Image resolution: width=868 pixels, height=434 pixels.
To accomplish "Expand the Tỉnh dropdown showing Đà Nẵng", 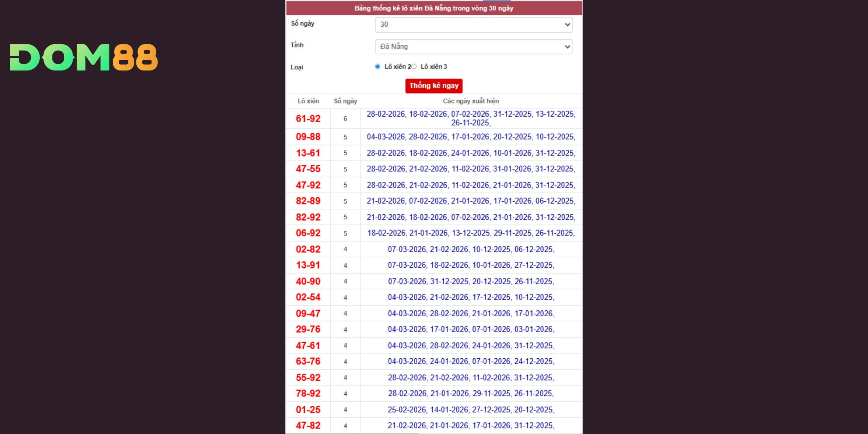I will pos(474,47).
